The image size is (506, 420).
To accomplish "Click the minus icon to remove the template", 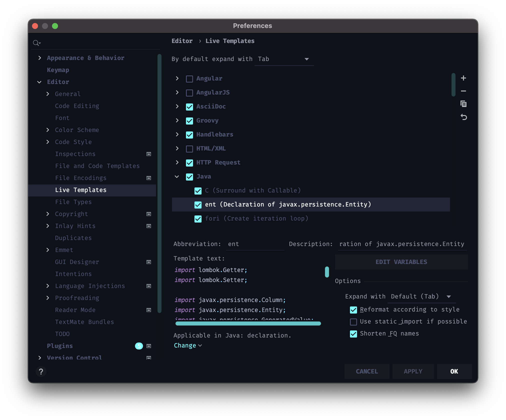I will pyautogui.click(x=463, y=91).
